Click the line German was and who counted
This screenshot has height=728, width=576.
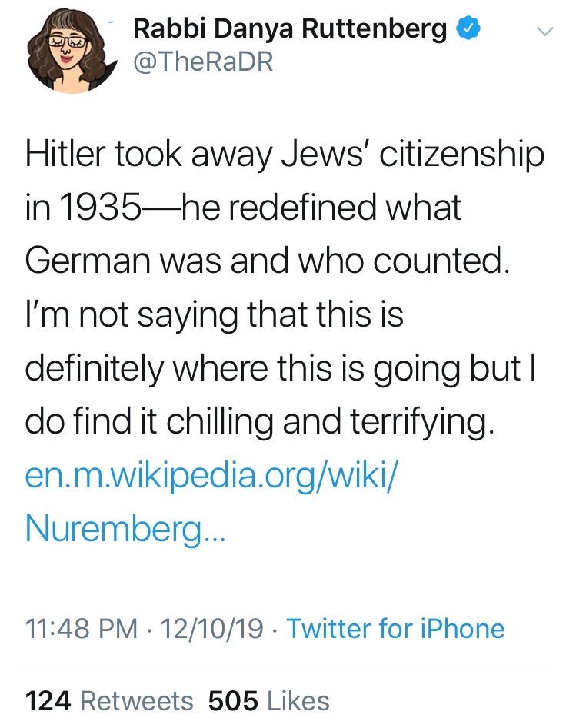(x=268, y=263)
